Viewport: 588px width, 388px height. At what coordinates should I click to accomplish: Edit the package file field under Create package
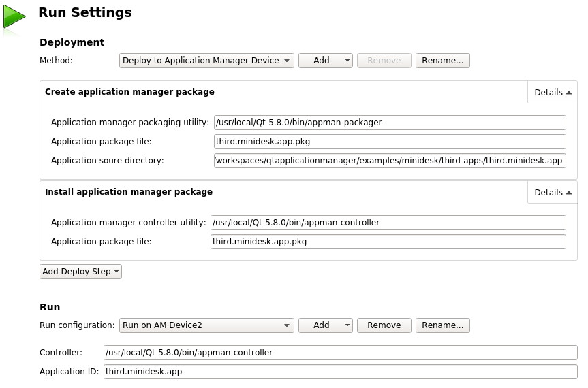pos(390,142)
